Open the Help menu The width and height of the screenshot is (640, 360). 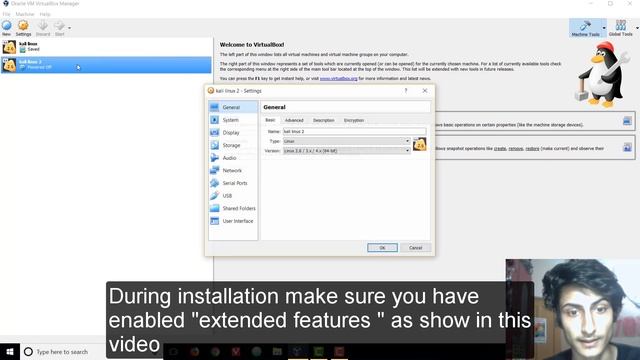pyautogui.click(x=45, y=14)
